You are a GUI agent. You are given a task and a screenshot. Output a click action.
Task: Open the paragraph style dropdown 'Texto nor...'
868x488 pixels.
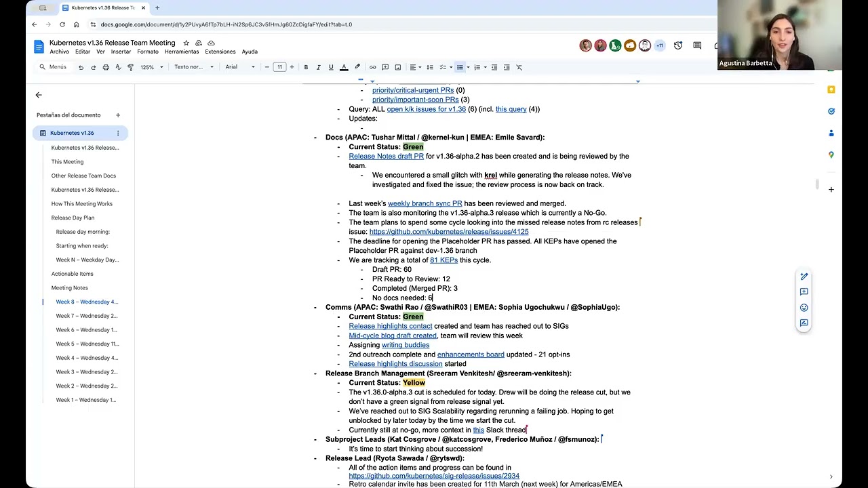coord(193,67)
